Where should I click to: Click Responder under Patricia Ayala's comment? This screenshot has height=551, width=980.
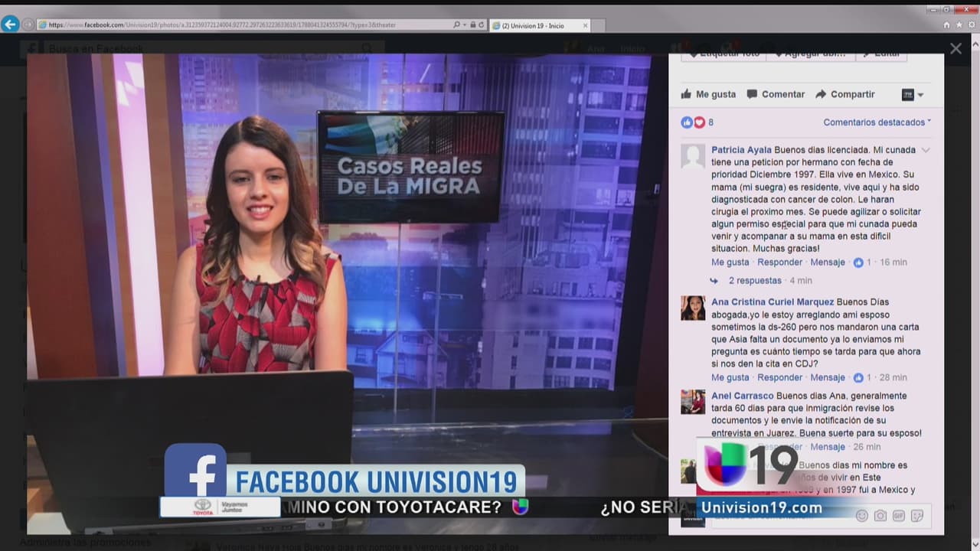pos(780,262)
